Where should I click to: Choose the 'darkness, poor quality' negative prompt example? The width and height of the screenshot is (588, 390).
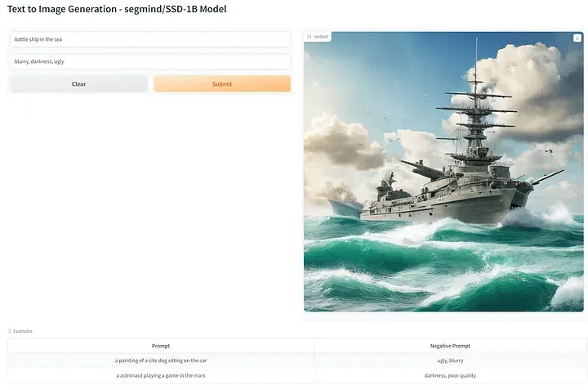tap(450, 375)
